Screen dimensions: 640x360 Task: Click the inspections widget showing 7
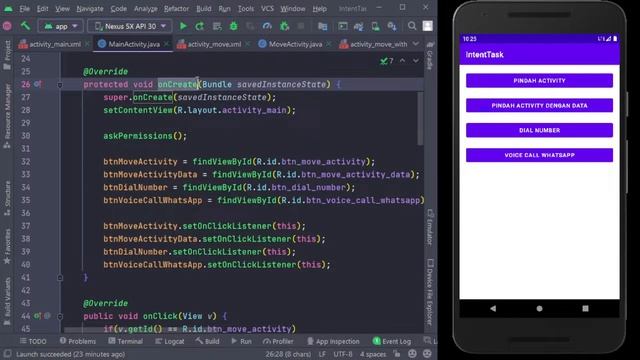click(x=386, y=61)
